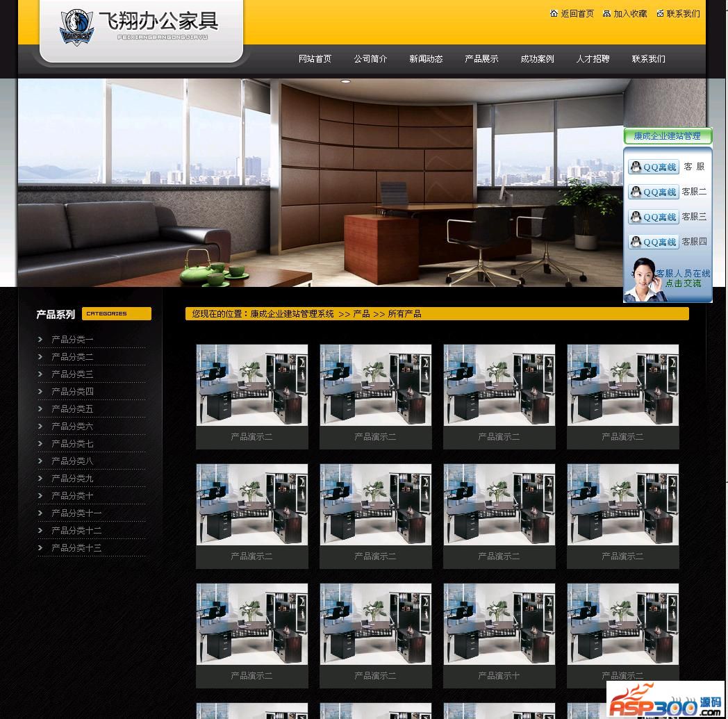Click the arrow icon before 产品分类一
Screen dimensions: 728x719
(x=40, y=339)
